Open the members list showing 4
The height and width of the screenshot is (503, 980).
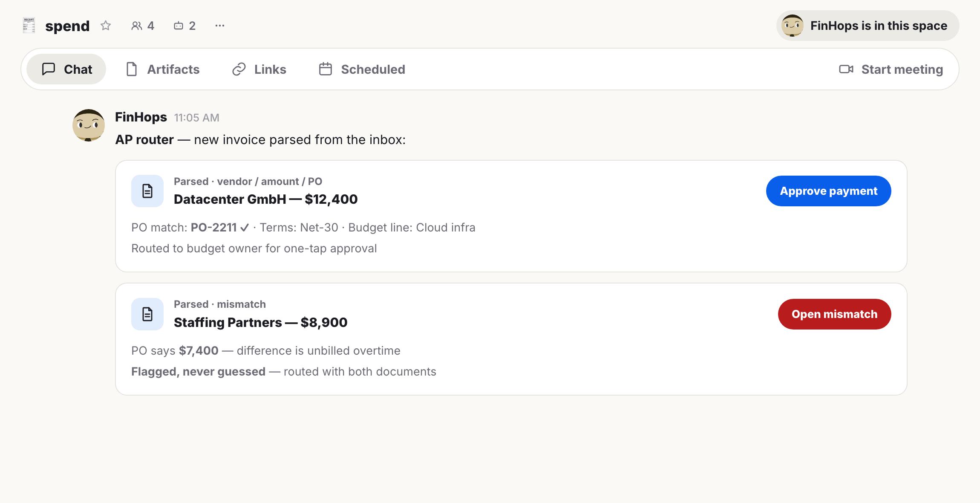(143, 26)
